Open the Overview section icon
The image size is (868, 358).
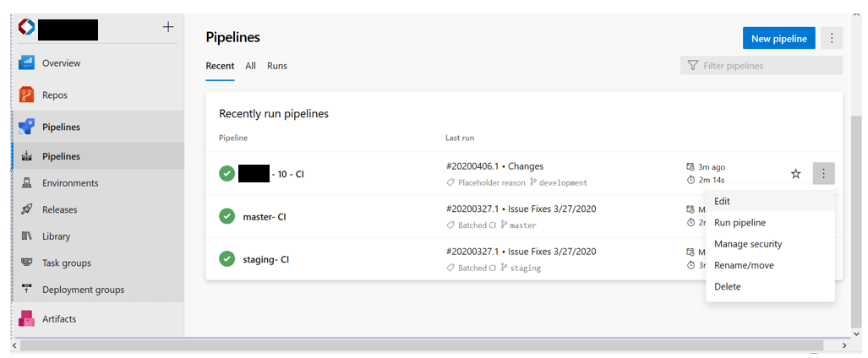coord(26,63)
